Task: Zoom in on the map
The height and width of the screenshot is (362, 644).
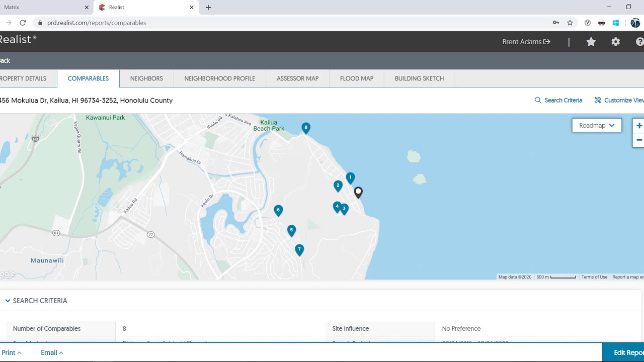Action: pyautogui.click(x=639, y=126)
